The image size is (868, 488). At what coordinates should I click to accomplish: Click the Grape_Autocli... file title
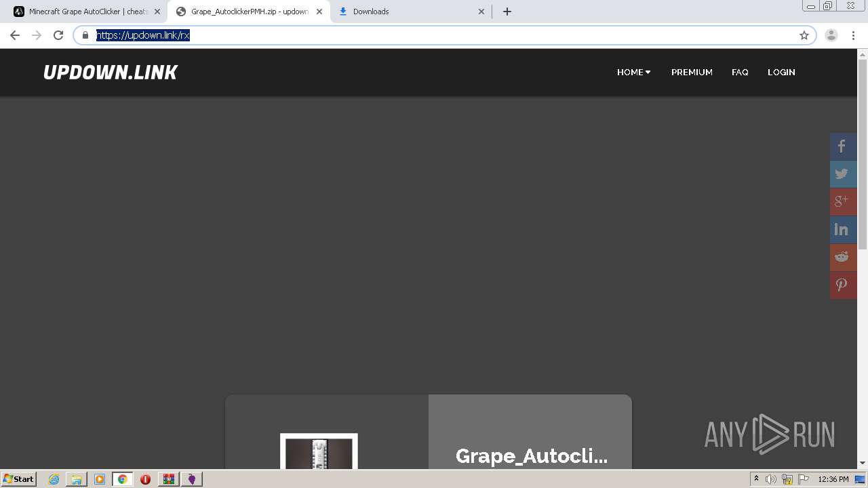point(531,455)
